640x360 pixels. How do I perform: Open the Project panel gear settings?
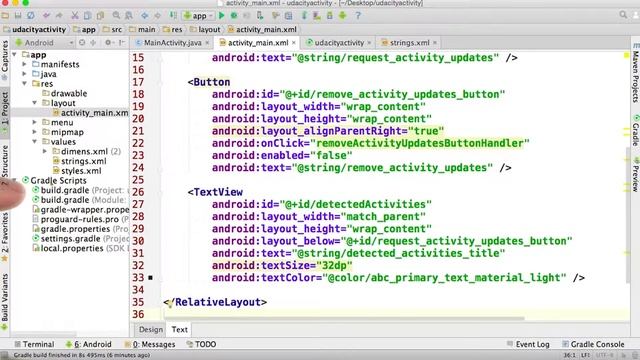(108, 42)
